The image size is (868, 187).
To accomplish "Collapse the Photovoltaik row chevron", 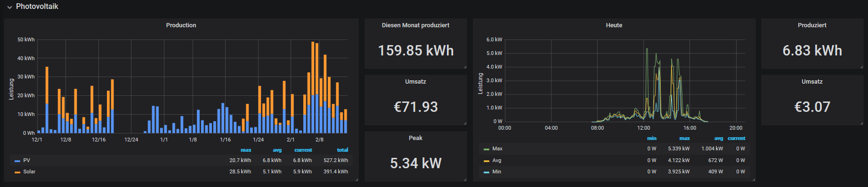I will (x=9, y=7).
